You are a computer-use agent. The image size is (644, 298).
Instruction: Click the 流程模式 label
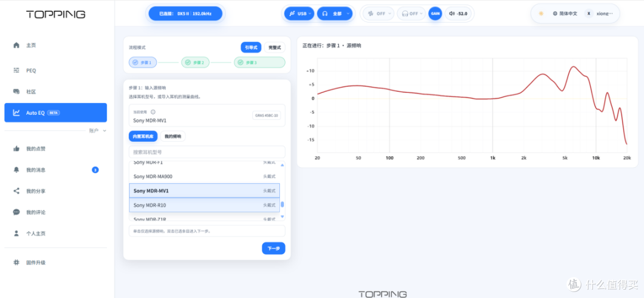tap(137, 48)
